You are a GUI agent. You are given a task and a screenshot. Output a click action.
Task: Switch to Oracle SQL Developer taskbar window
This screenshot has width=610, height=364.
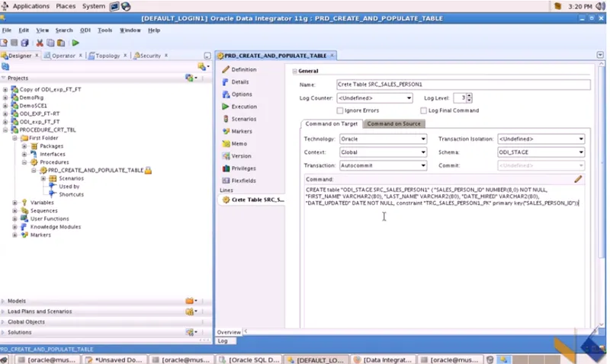(249, 360)
